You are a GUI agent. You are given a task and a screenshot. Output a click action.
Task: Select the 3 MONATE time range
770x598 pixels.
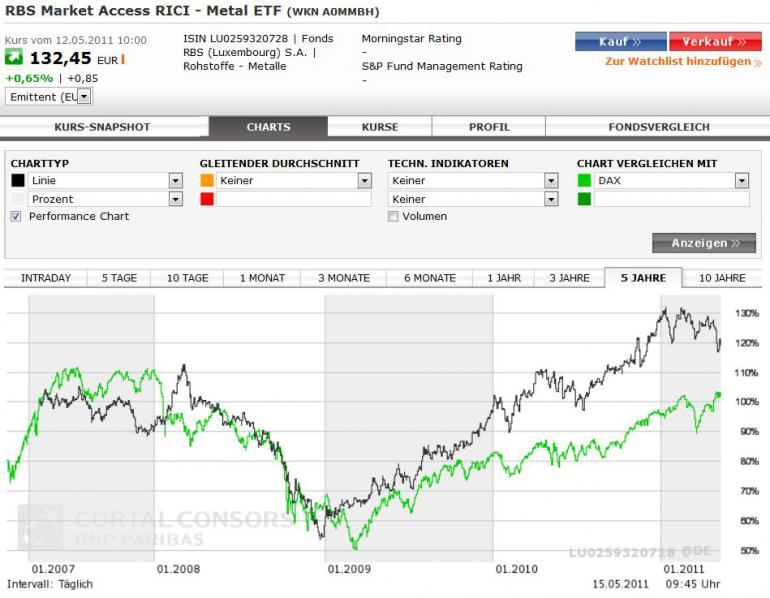click(344, 278)
